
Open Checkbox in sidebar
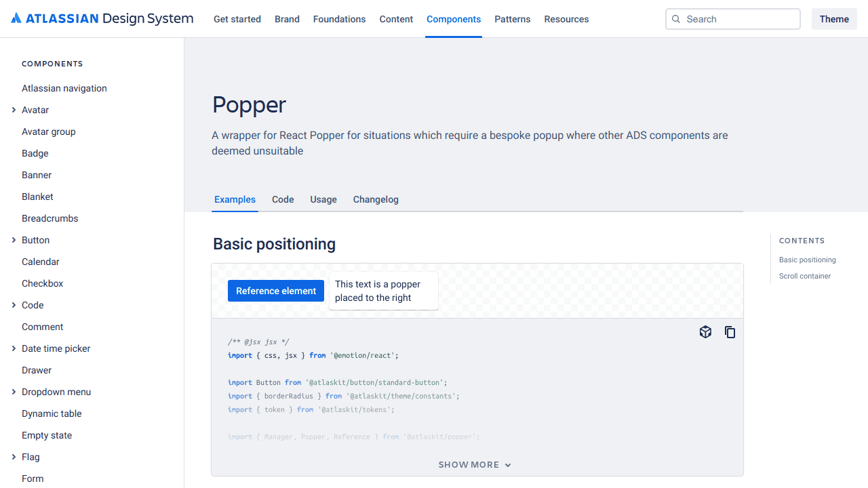point(43,283)
